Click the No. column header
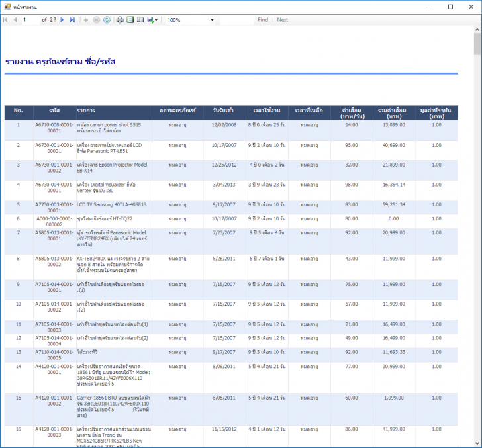The image size is (482, 448). tap(19, 110)
